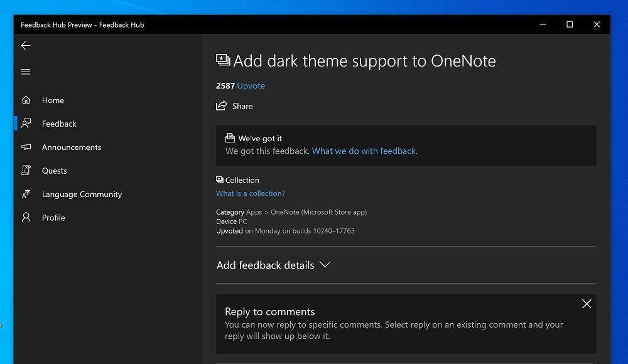
Task: Select the Language Community icon
Action: point(26,194)
